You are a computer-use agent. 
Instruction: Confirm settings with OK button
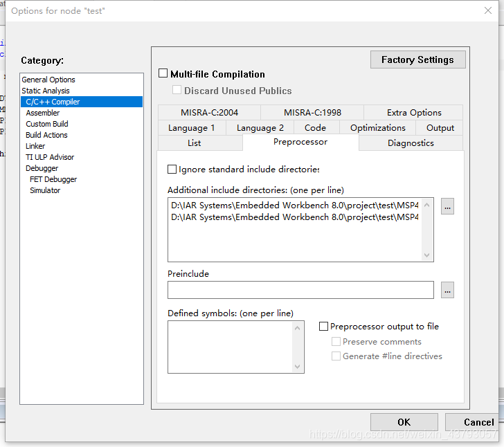coord(404,422)
